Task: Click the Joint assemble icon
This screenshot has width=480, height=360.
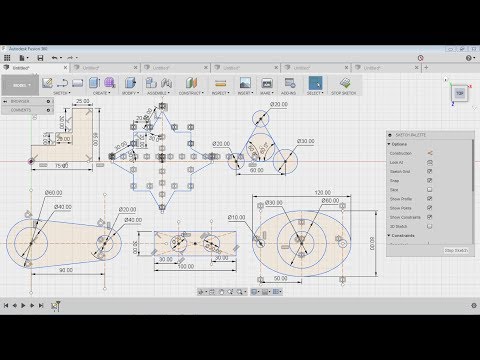Action: (166, 83)
